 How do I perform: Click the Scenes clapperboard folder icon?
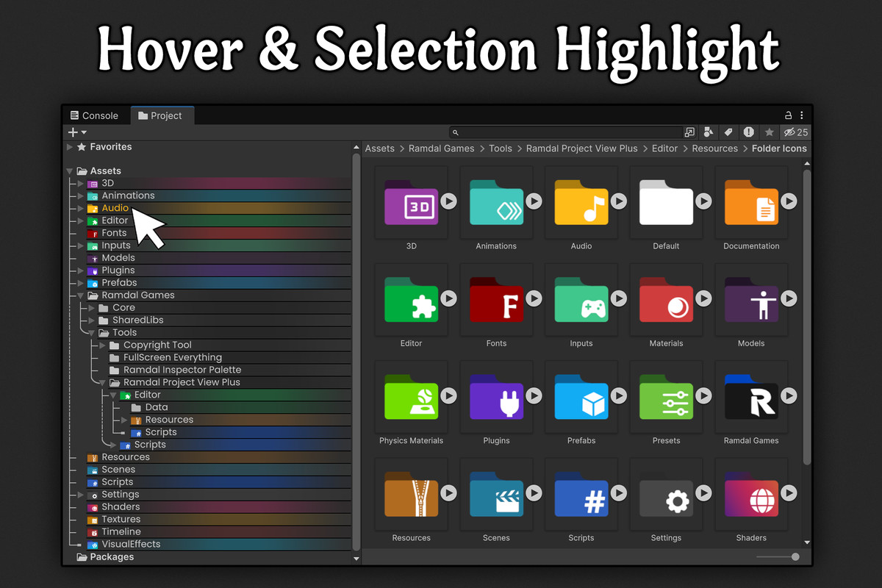click(x=496, y=496)
